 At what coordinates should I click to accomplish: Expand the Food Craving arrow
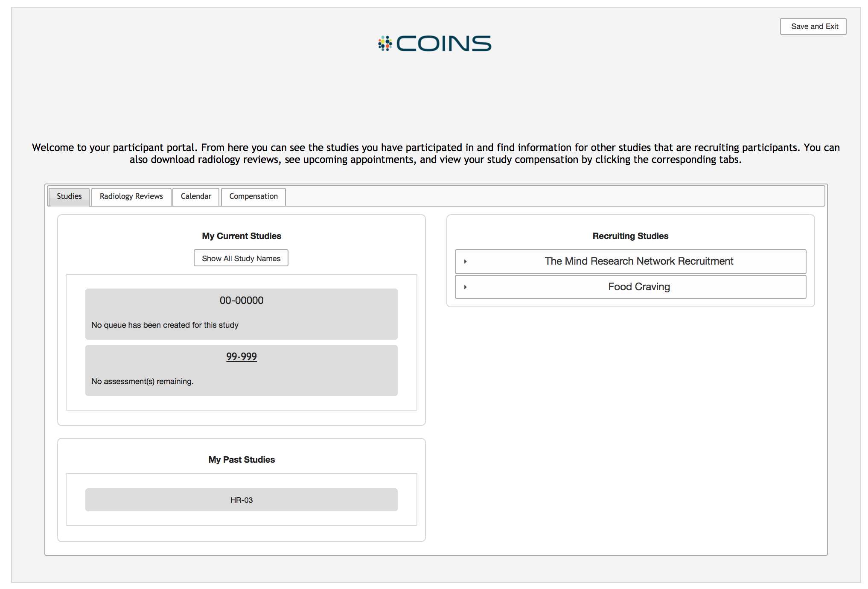pos(465,287)
